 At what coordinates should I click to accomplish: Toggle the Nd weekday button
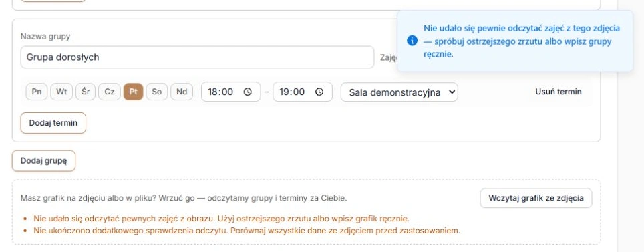pos(182,92)
